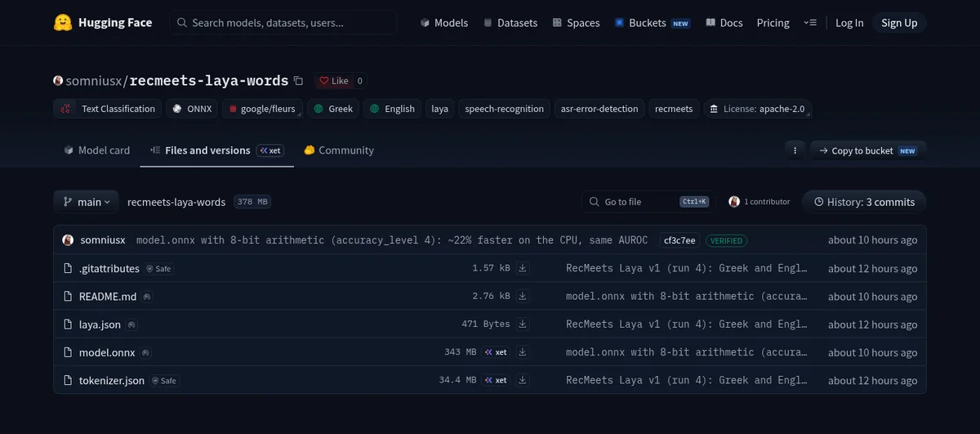The width and height of the screenshot is (980, 434).
Task: Copy the model name with the copy icon
Action: [x=298, y=81]
